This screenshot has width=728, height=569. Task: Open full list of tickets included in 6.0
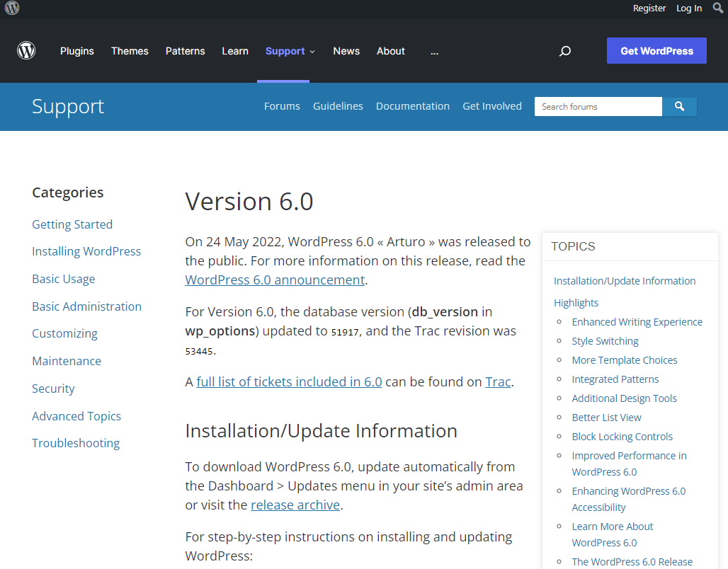[x=289, y=381]
